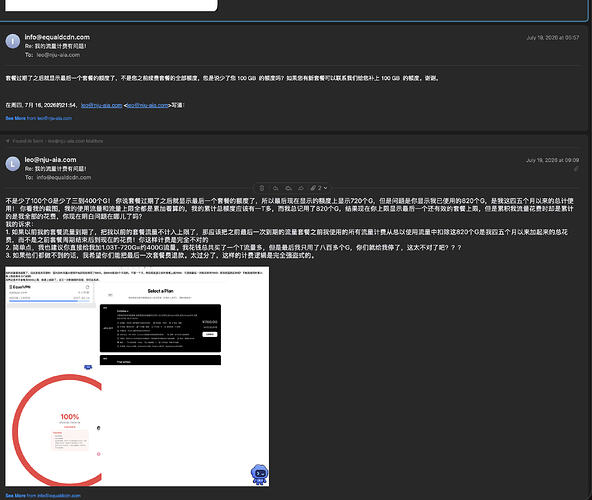Expand See More from info@equaldcdn.com

click(x=43, y=495)
